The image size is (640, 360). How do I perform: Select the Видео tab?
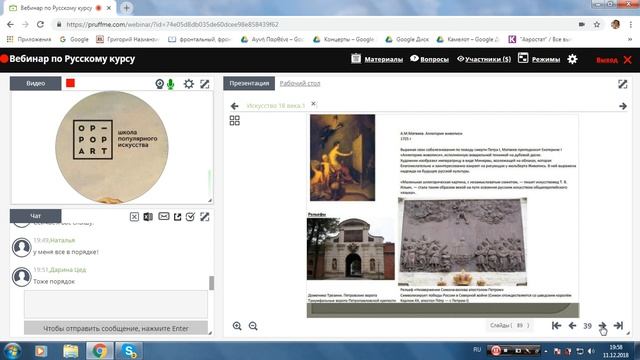(36, 83)
